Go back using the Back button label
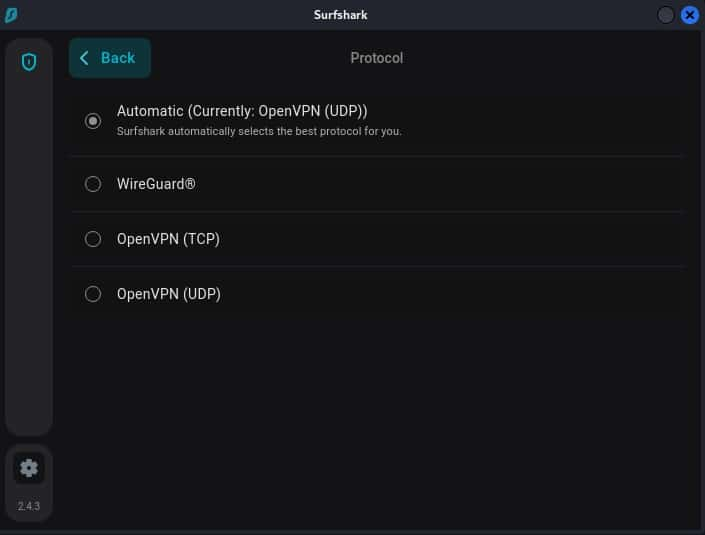The image size is (705, 535). point(118,58)
